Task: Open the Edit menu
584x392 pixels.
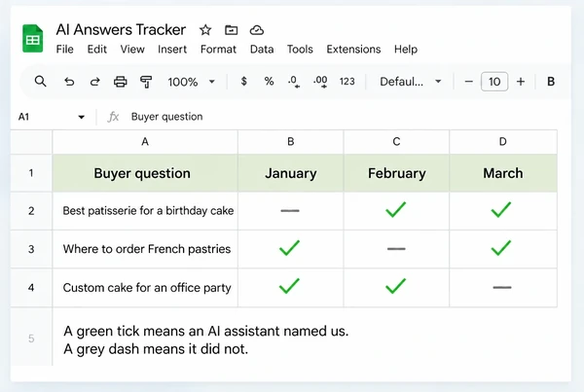Action: 96,50
